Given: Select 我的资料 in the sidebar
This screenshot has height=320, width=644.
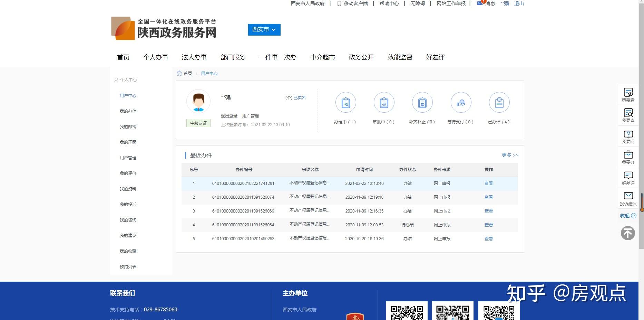Looking at the screenshot, I should pyautogui.click(x=128, y=189).
